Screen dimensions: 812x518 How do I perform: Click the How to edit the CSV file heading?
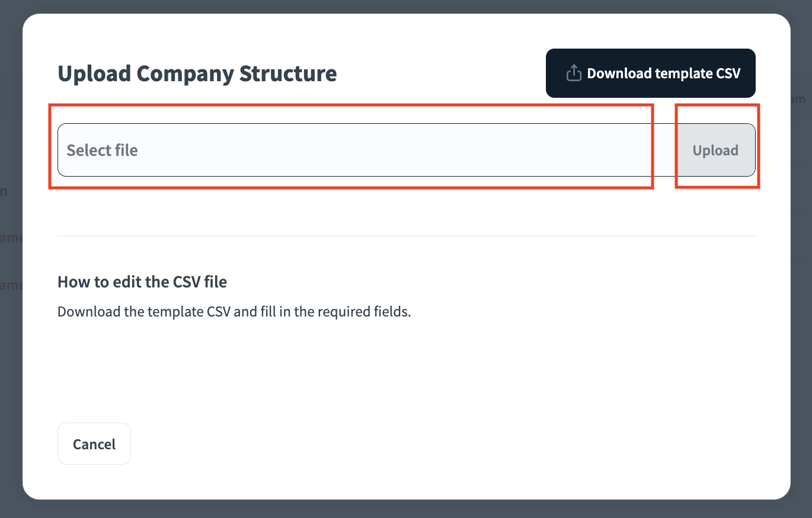pyautogui.click(x=142, y=282)
